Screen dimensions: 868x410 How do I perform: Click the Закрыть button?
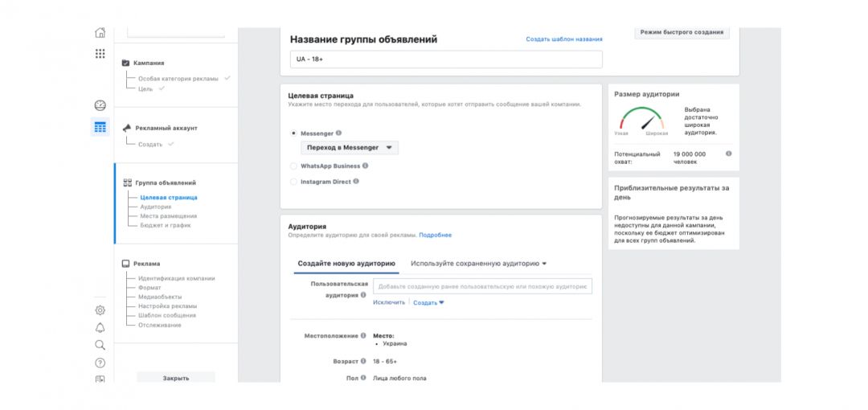176,378
